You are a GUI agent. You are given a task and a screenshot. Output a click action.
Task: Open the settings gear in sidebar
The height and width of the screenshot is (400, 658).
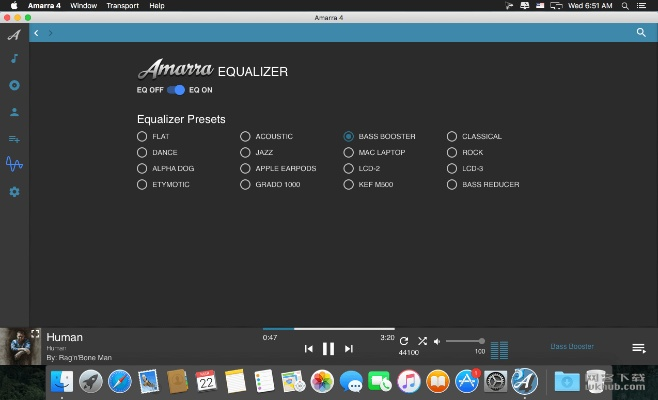(14, 191)
